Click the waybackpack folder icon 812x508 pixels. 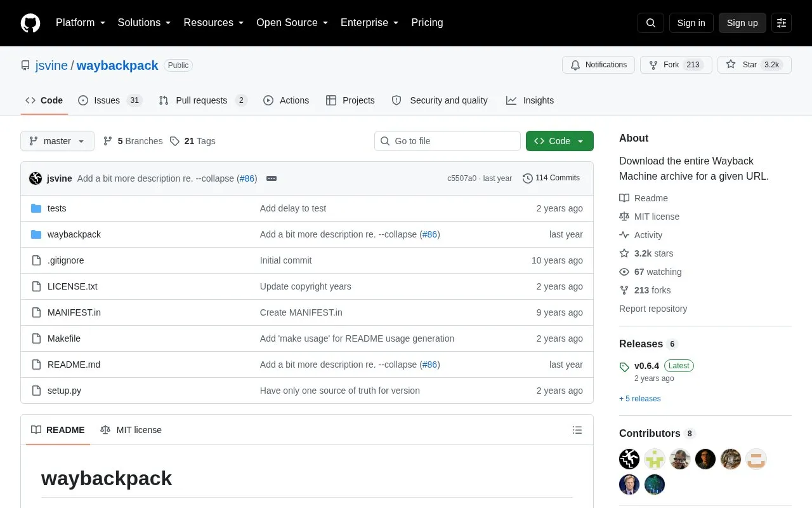click(x=36, y=234)
